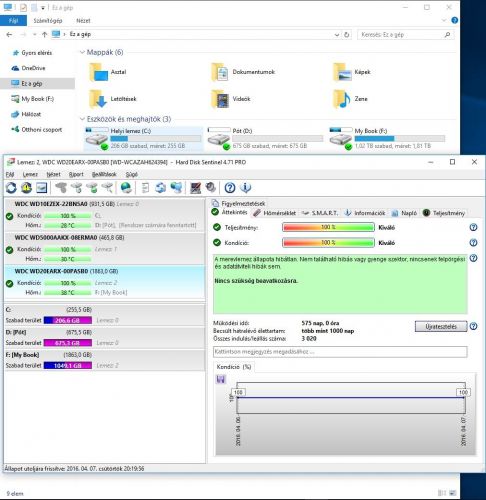Click the C: free space bar 206.6 GB
This screenshot has height=500, width=486.
[68, 320]
